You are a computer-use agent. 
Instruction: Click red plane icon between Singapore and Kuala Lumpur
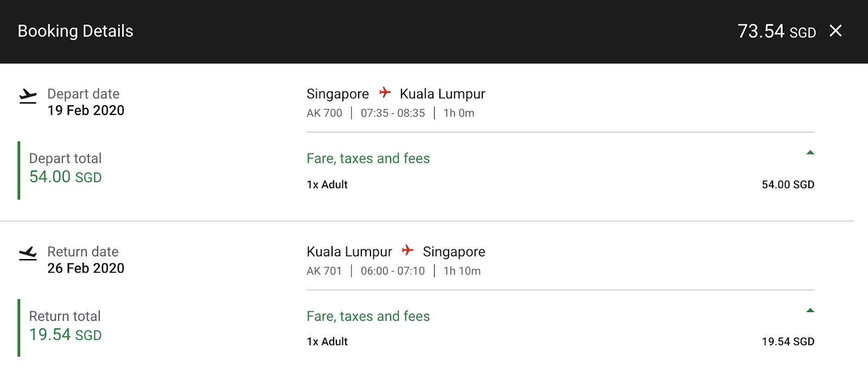[385, 93]
